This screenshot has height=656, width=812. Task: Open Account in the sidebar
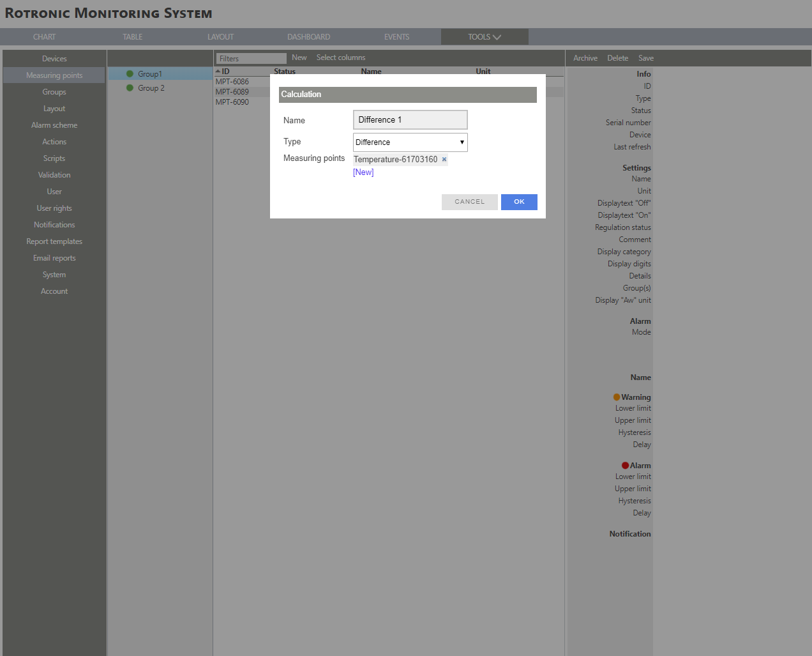(x=54, y=291)
